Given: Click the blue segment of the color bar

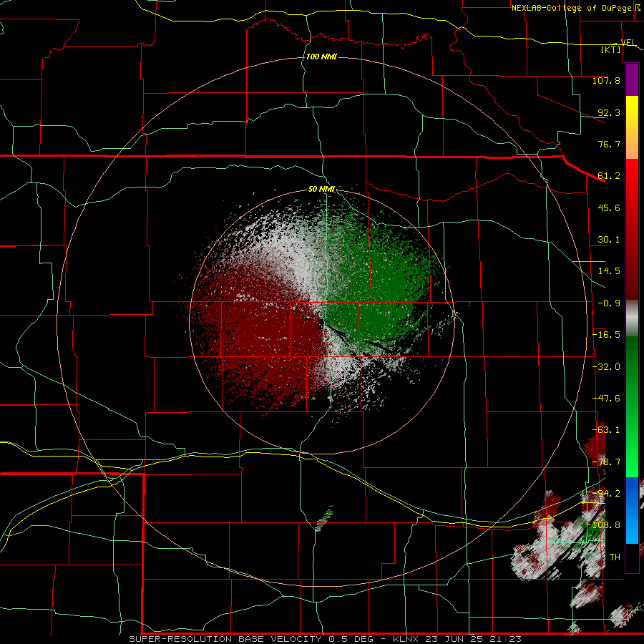Looking at the screenshot, I should pyautogui.click(x=632, y=510).
